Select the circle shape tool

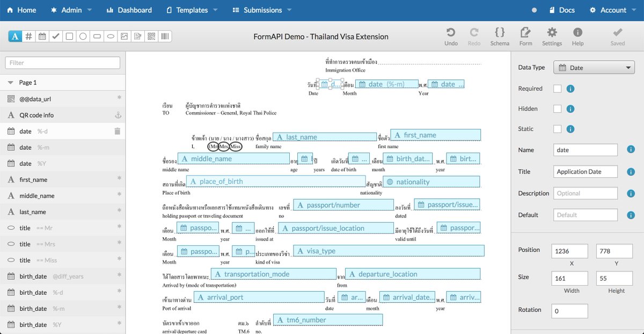[x=83, y=37]
